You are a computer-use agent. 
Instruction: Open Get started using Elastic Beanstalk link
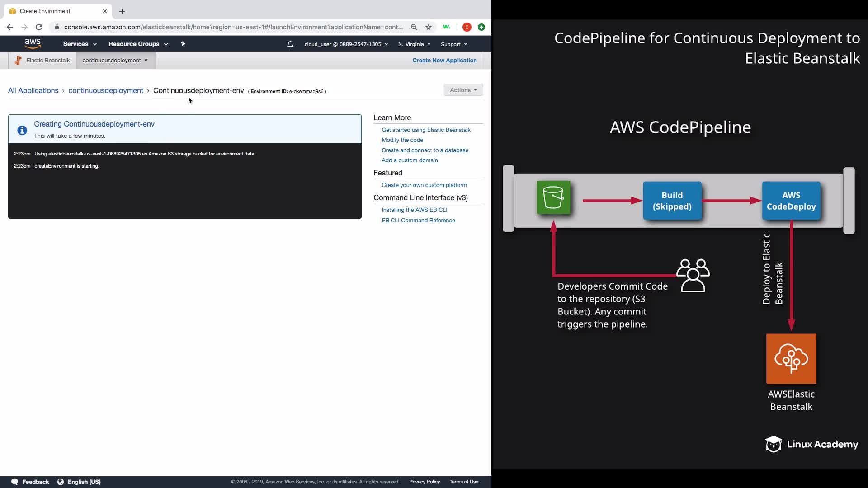[x=426, y=130]
